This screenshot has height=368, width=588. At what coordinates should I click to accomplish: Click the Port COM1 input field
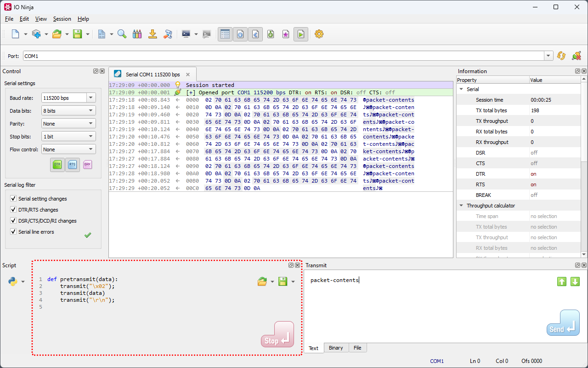click(283, 56)
